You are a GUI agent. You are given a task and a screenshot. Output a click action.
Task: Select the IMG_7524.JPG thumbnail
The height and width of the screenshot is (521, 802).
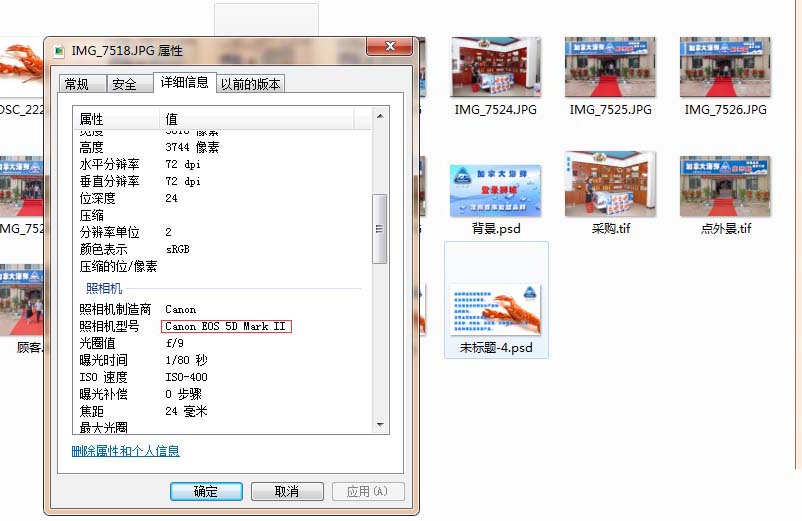[x=496, y=66]
